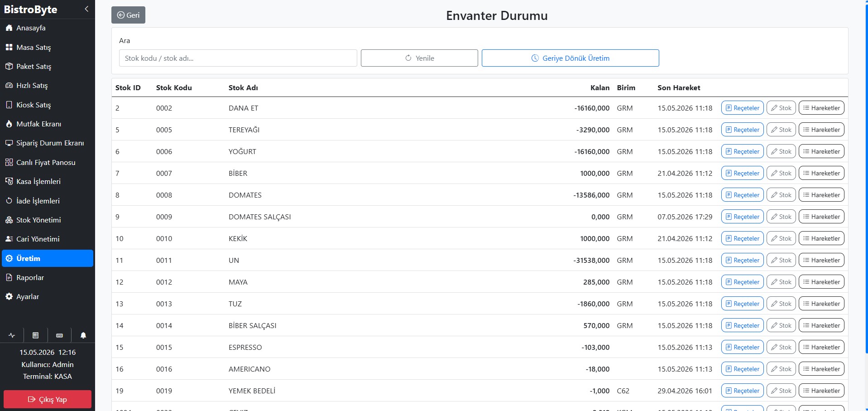View Hareketler for DANA ET
This screenshot has width=868, height=411.
(821, 108)
